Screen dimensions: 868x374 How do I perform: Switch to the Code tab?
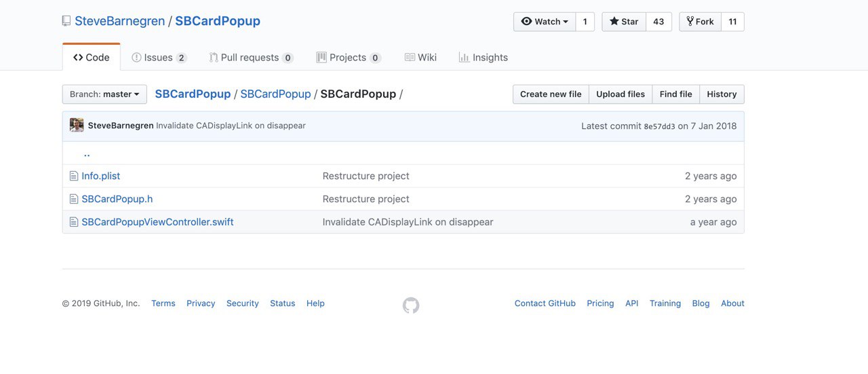click(92, 58)
